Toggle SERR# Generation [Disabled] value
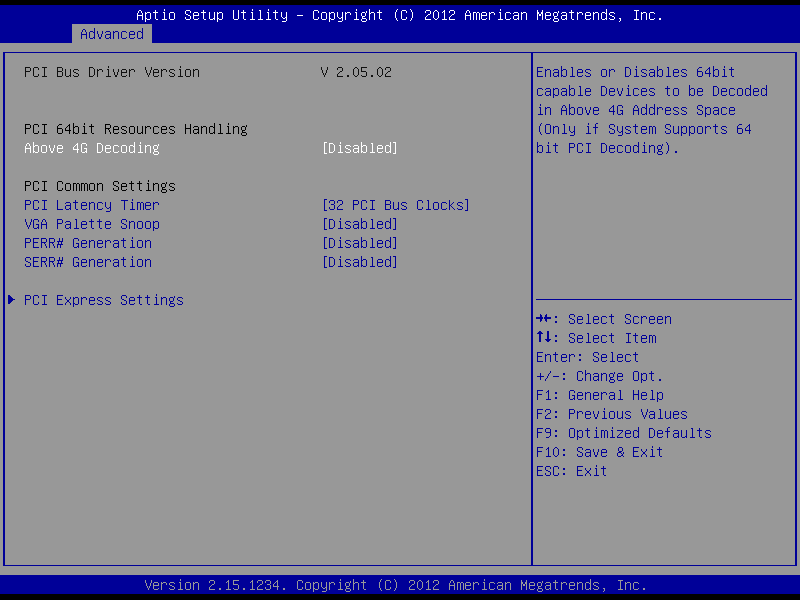Image resolution: width=800 pixels, height=600 pixels. [360, 262]
